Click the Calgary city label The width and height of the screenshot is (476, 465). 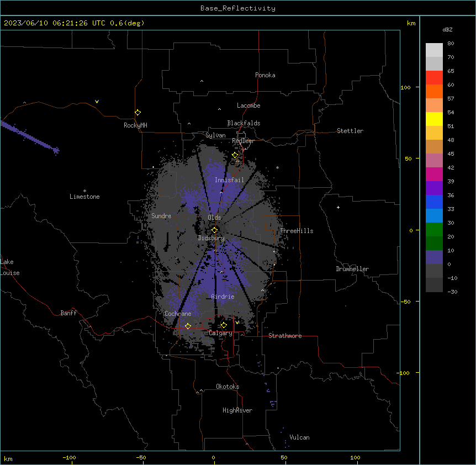[x=220, y=333]
